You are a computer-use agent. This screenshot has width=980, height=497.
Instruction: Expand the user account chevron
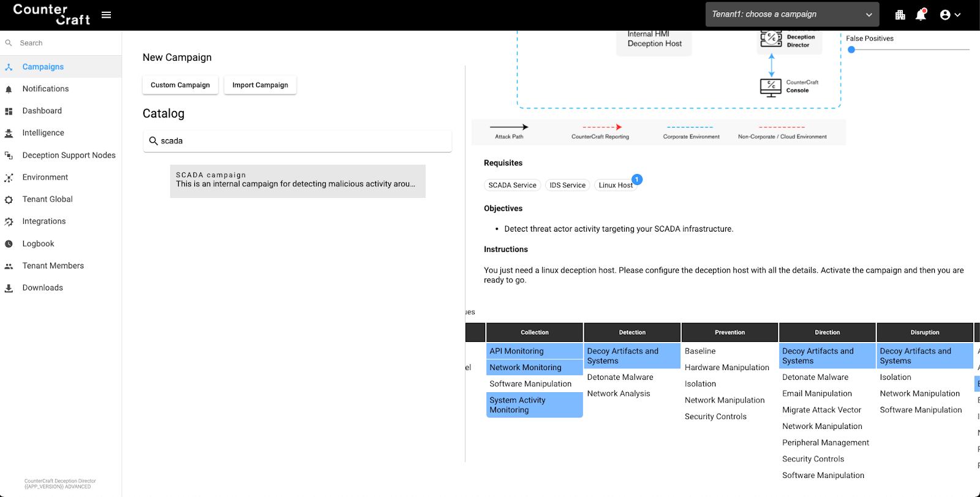pyautogui.click(x=957, y=15)
